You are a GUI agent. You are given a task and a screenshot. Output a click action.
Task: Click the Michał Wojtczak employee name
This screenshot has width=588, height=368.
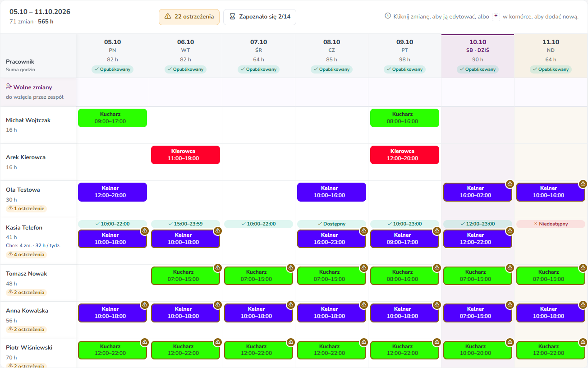[28, 120]
